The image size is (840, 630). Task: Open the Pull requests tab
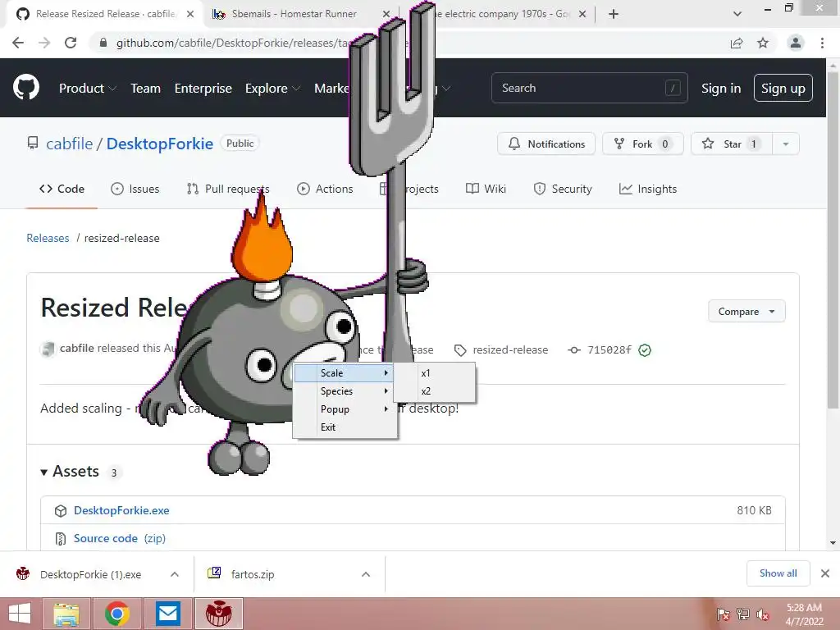[228, 189]
